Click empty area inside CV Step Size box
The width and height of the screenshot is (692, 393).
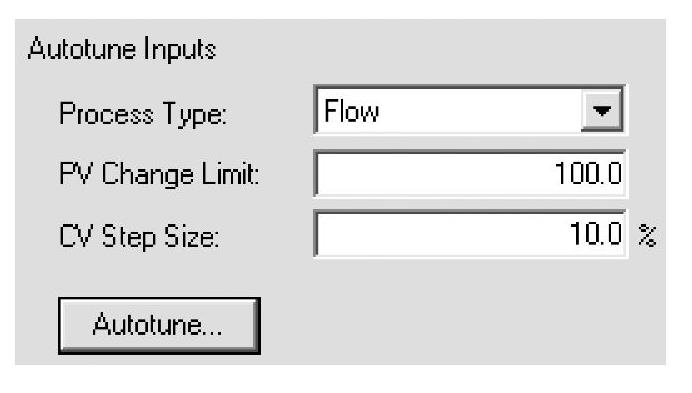pos(432,234)
